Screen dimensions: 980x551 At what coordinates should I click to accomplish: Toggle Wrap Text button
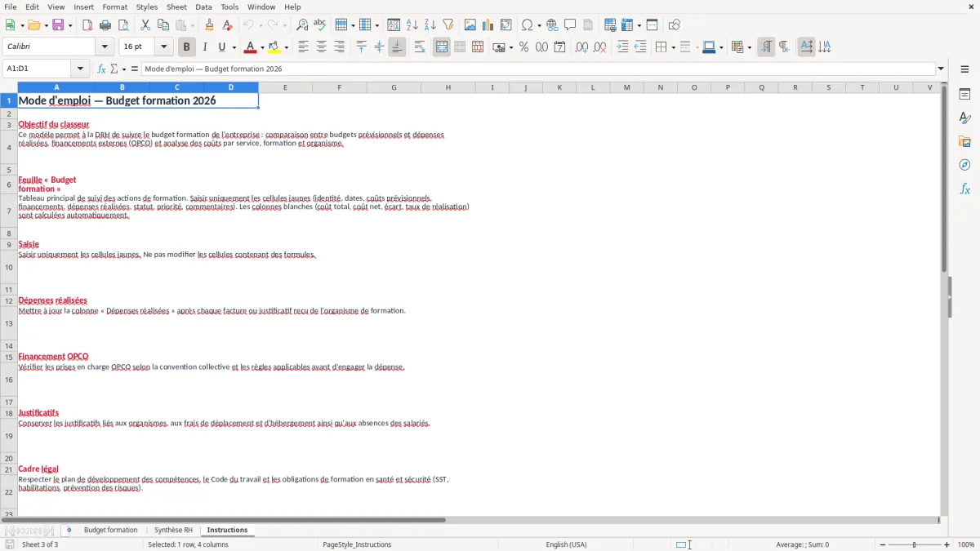pyautogui.click(x=420, y=47)
